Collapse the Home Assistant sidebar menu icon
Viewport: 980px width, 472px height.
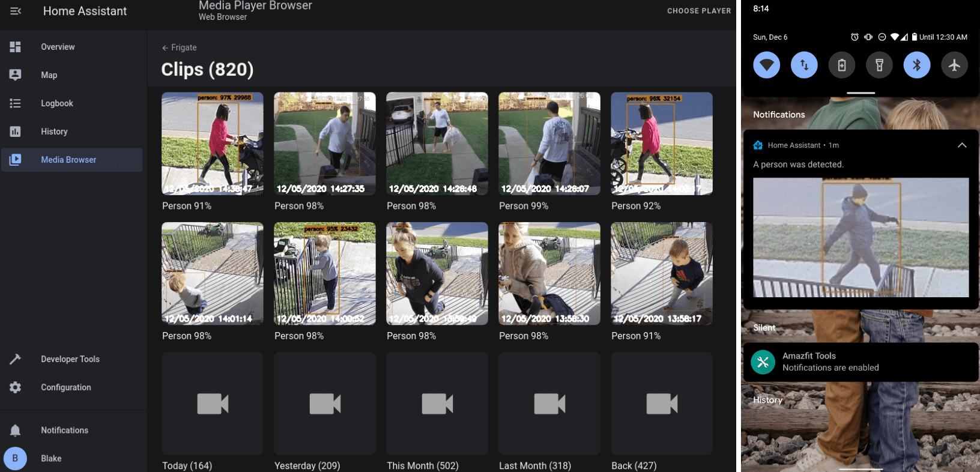coord(16,11)
